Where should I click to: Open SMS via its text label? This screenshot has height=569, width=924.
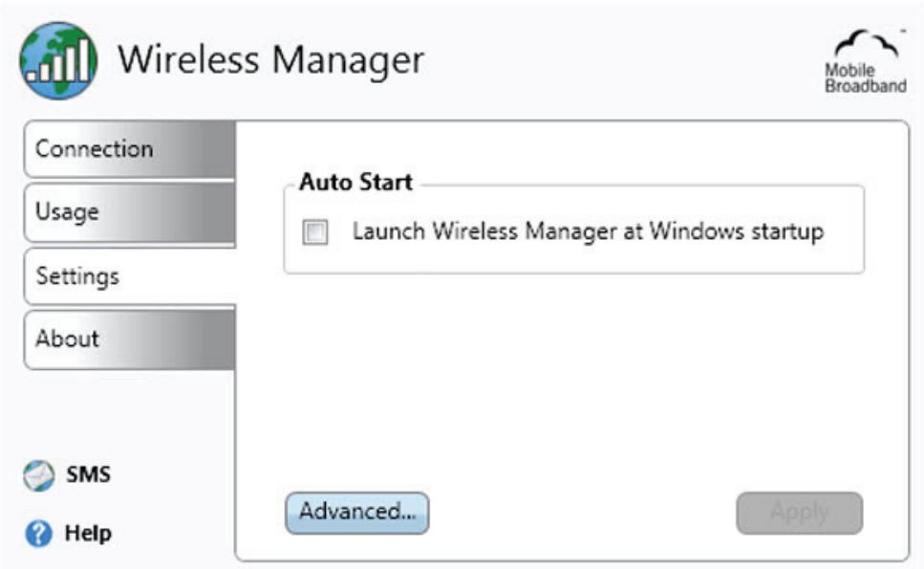point(89,474)
